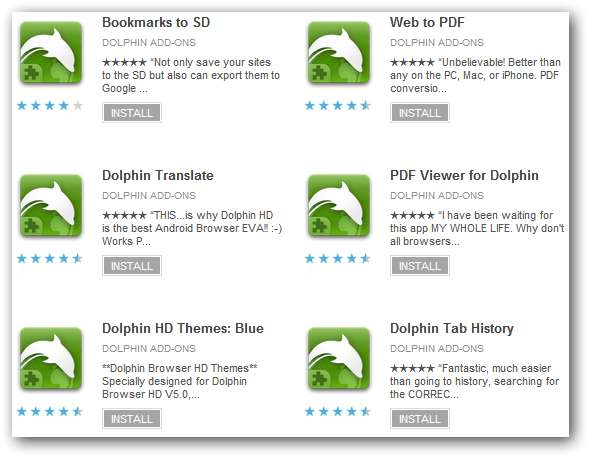Install the Dolphin Tab History add-on

pos(420,419)
